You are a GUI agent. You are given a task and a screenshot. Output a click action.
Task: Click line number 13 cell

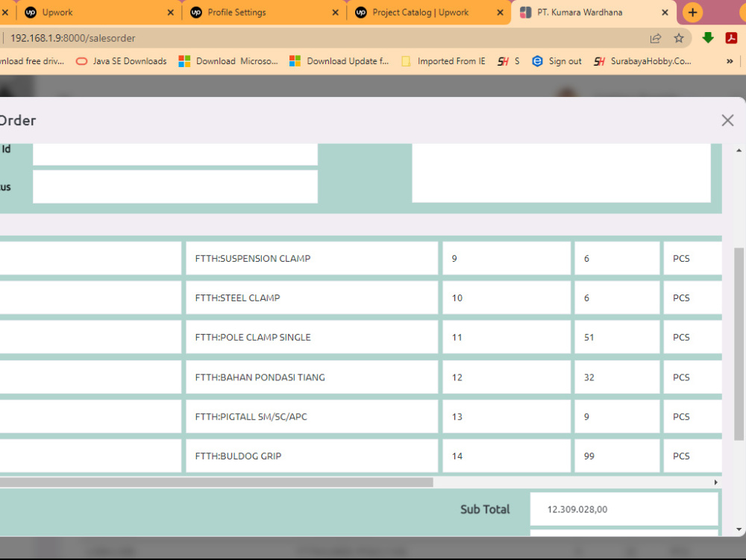coord(507,416)
